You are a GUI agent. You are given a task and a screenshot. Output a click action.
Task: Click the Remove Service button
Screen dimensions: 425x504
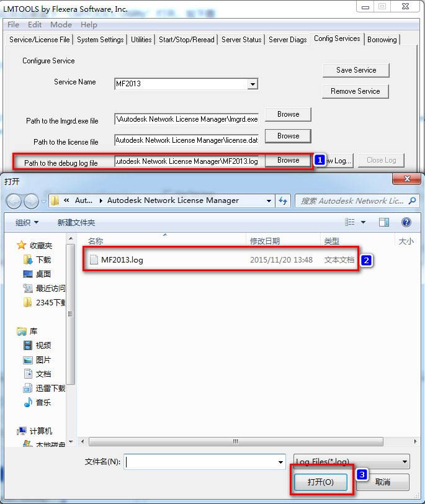(x=356, y=91)
